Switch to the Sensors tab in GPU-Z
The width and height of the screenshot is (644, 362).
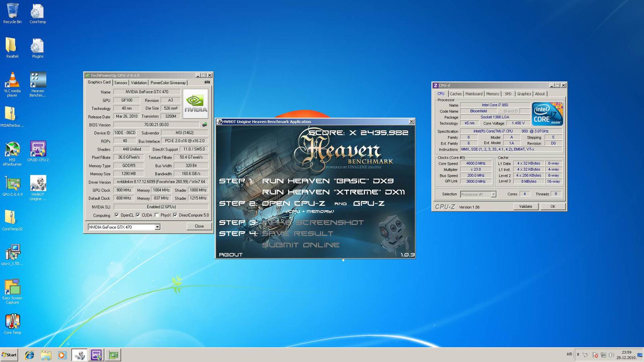(x=121, y=83)
